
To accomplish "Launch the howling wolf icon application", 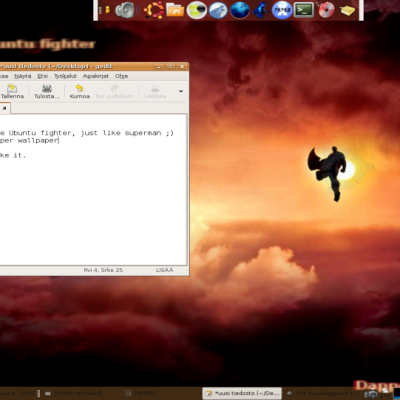I will [218, 10].
